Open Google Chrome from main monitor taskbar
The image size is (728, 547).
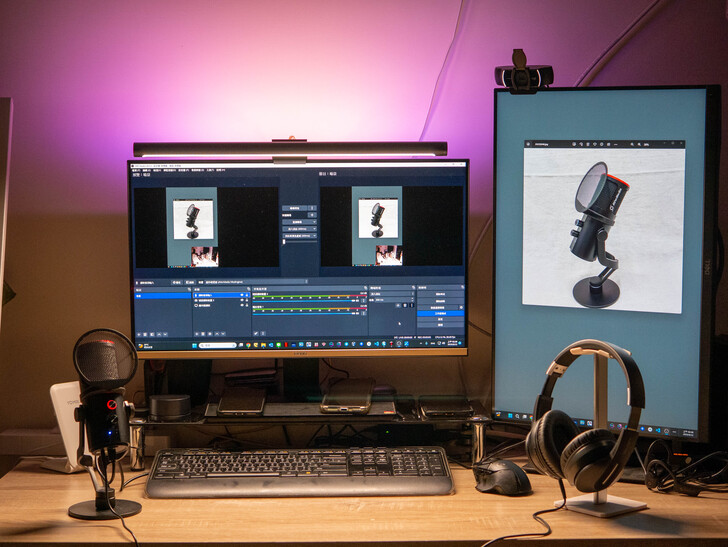coord(248,345)
